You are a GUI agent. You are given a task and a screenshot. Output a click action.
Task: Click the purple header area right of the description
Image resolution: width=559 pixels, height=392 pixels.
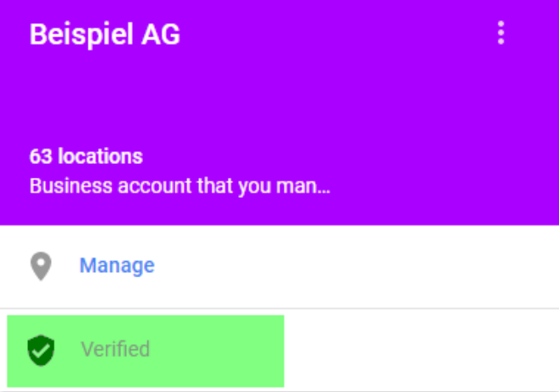[442, 185]
